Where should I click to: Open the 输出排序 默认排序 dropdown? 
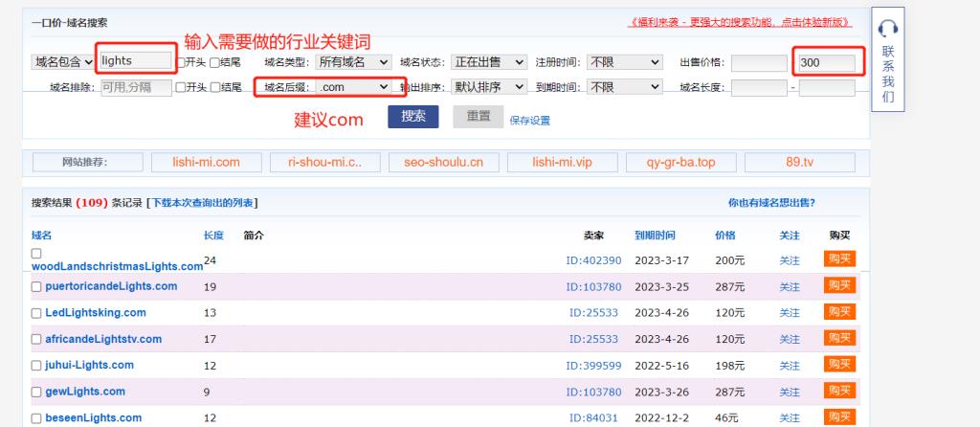point(489,87)
